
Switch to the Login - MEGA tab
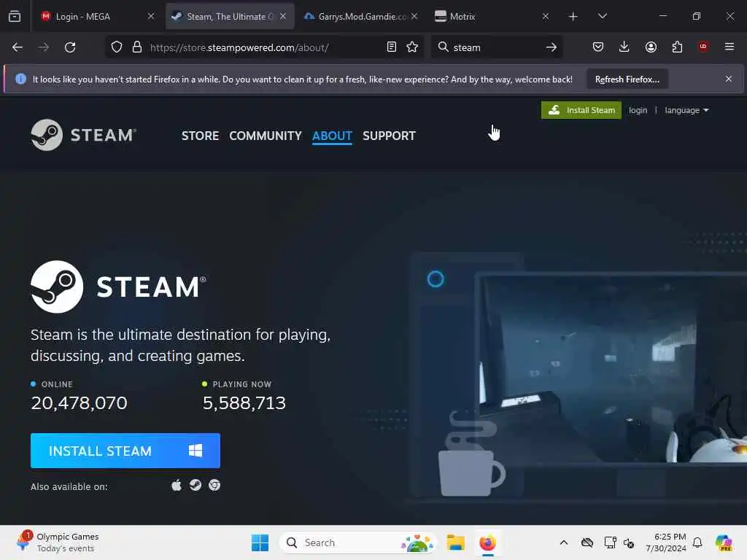(x=98, y=16)
